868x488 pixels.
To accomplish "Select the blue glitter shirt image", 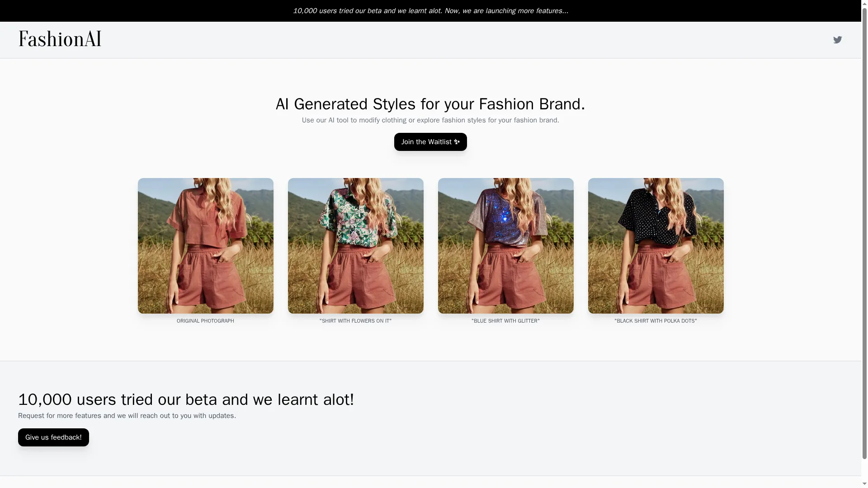I will point(505,246).
